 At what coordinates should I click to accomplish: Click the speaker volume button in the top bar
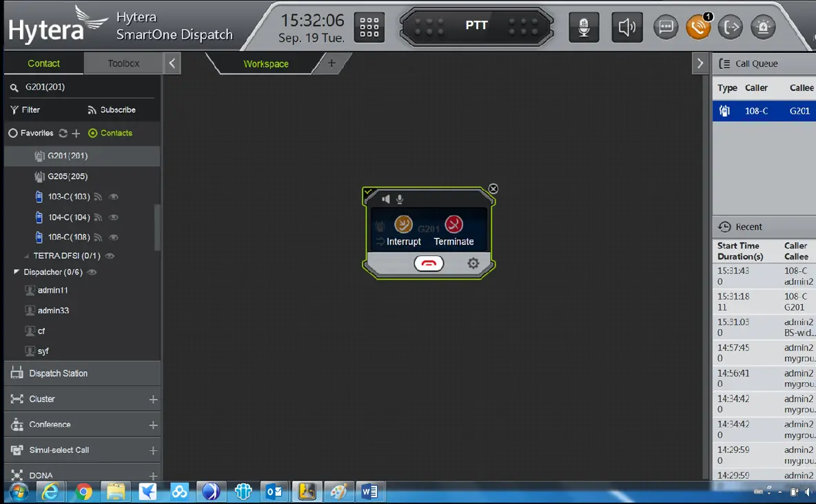pyautogui.click(x=626, y=28)
